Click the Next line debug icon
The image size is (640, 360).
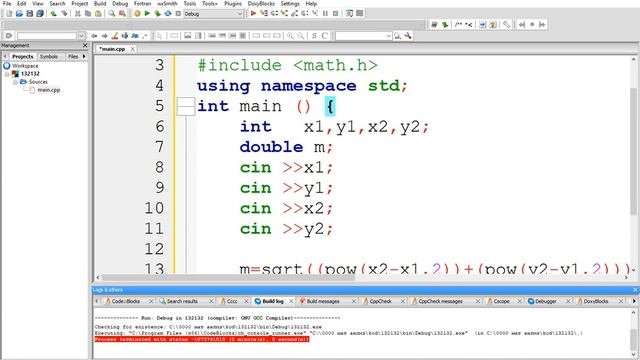click(274, 13)
